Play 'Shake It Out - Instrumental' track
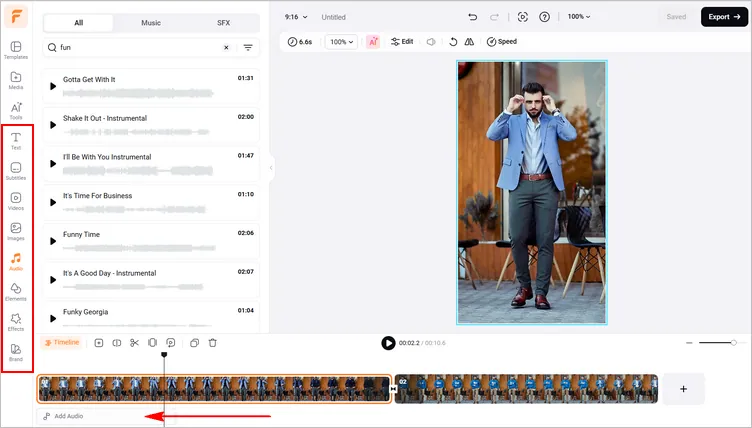 coord(53,125)
